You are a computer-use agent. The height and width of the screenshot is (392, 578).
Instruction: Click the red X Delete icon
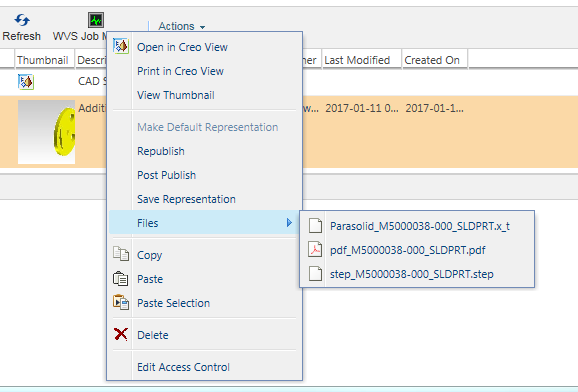pos(121,334)
